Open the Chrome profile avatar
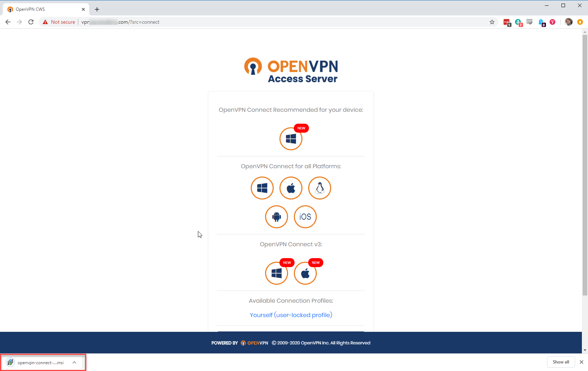The height and width of the screenshot is (371, 588). [569, 22]
